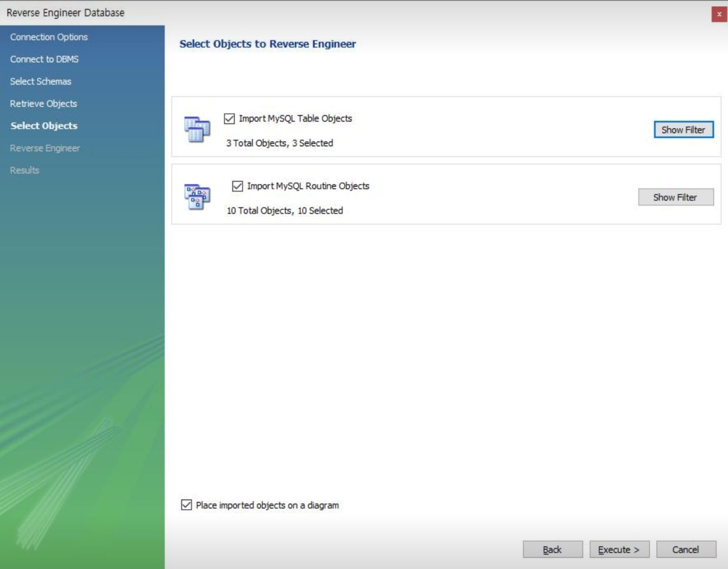Click the MySQL Table Objects icon
Viewport: 728px width, 569px height.
(x=197, y=129)
